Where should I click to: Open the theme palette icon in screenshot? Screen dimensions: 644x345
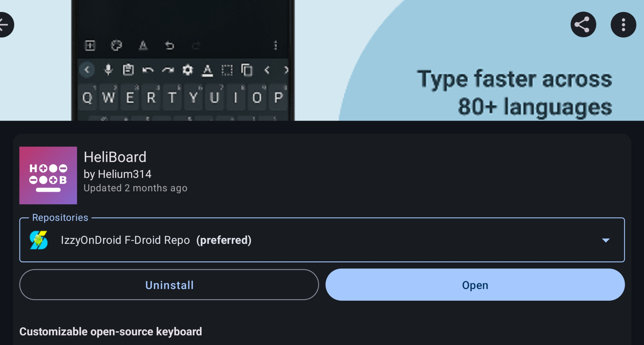coord(116,46)
